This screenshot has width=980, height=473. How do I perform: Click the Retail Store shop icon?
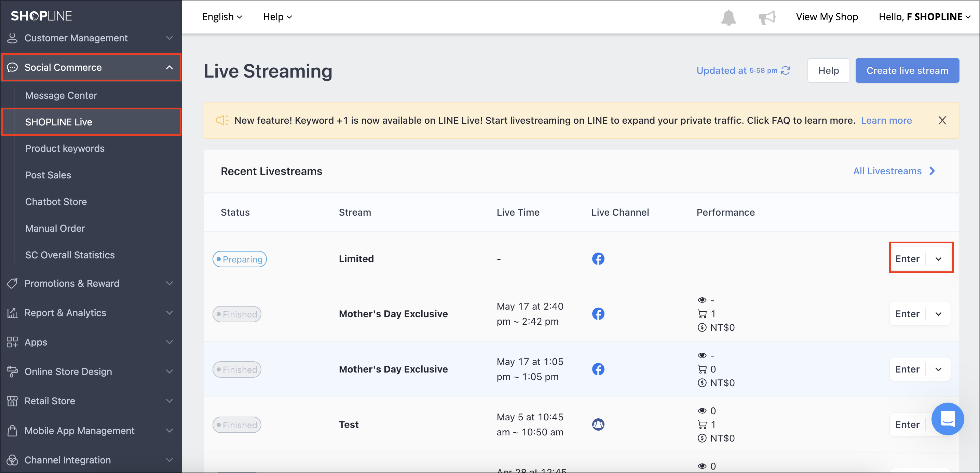click(x=12, y=401)
